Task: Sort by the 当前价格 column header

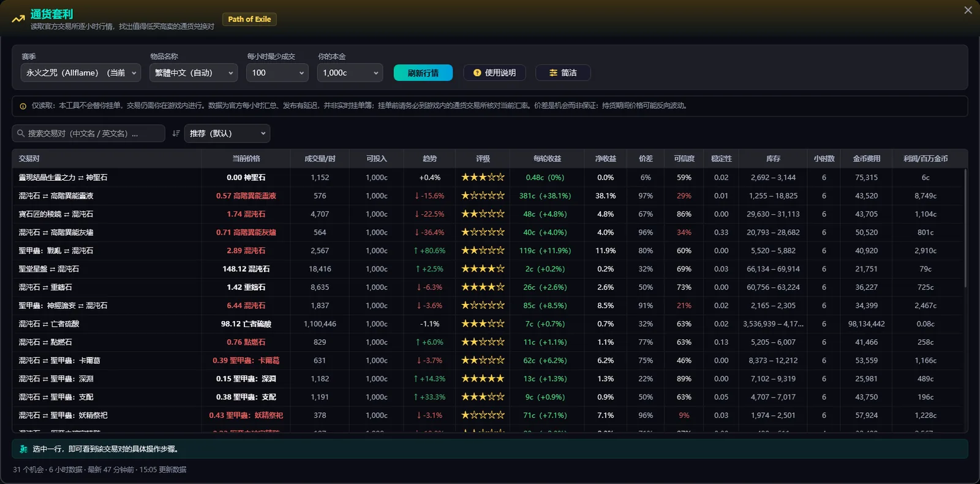Action: 246,159
